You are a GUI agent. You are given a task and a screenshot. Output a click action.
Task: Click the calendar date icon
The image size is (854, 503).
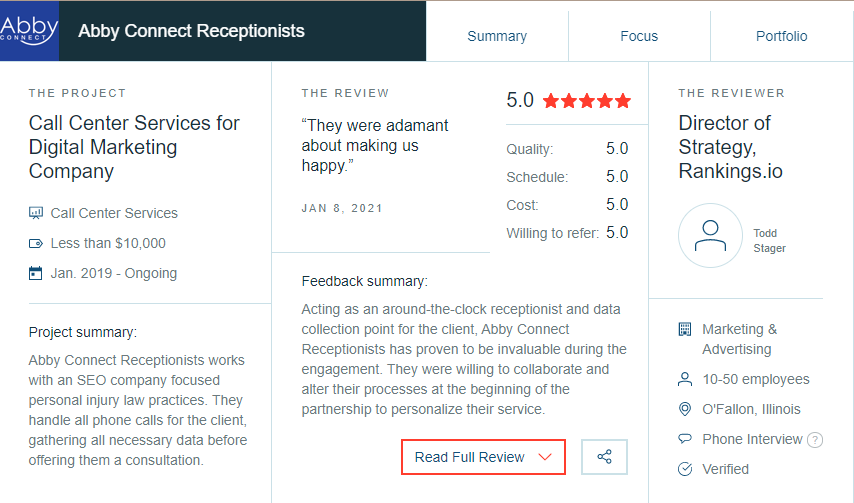tap(36, 273)
